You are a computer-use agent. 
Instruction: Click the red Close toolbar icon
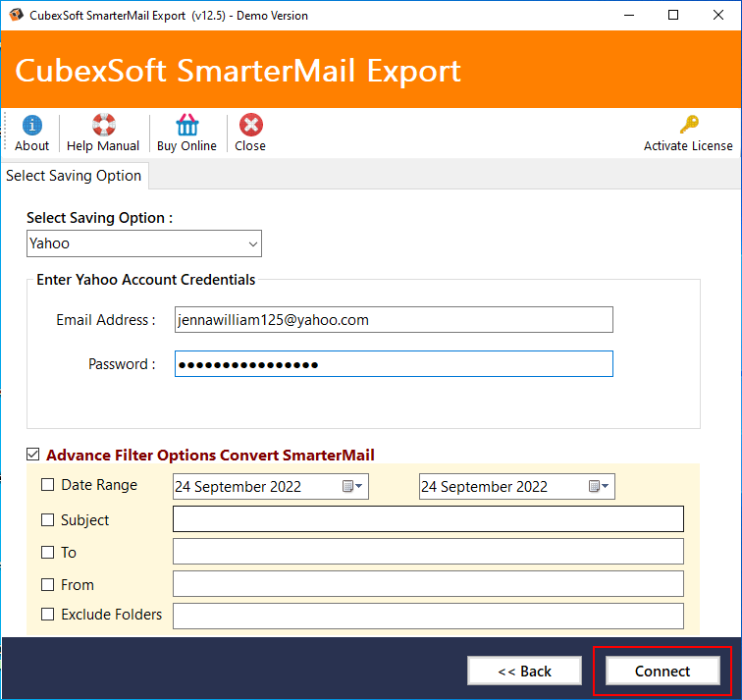(251, 125)
